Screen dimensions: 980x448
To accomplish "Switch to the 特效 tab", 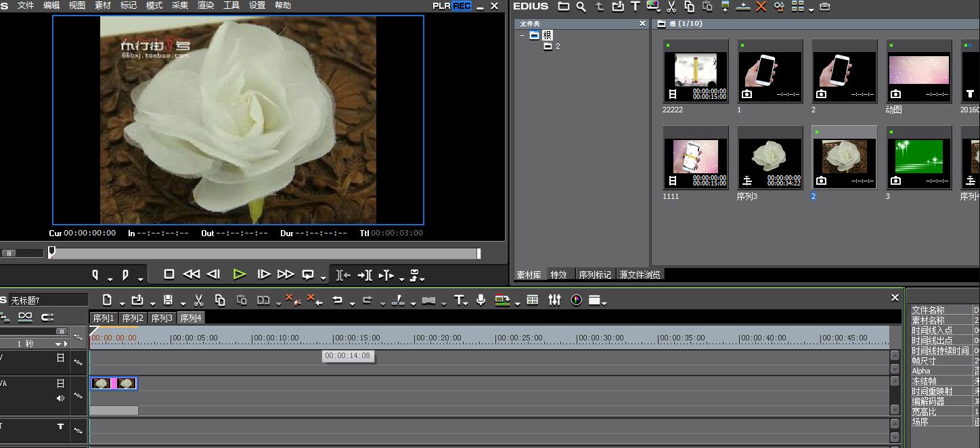I will pyautogui.click(x=558, y=275).
